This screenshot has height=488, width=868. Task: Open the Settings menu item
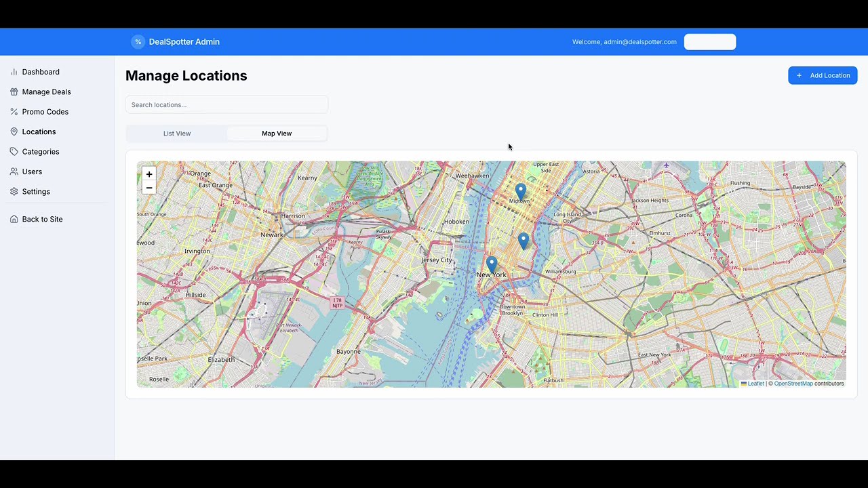click(36, 192)
